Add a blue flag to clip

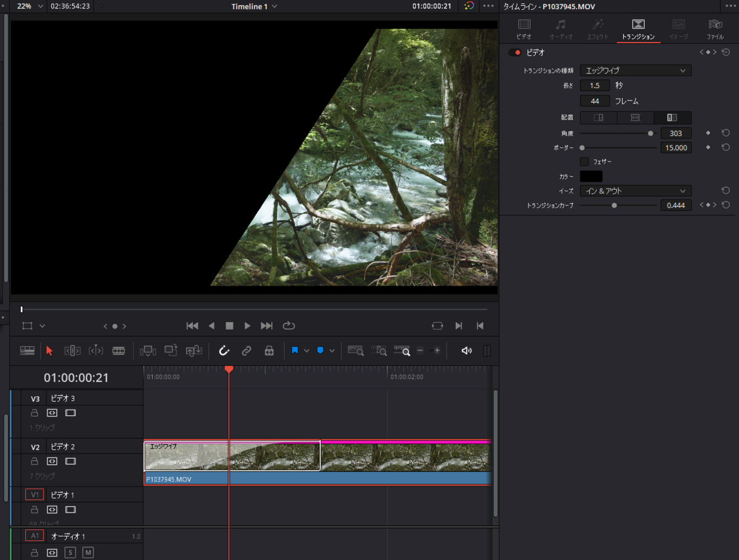pyautogui.click(x=294, y=351)
